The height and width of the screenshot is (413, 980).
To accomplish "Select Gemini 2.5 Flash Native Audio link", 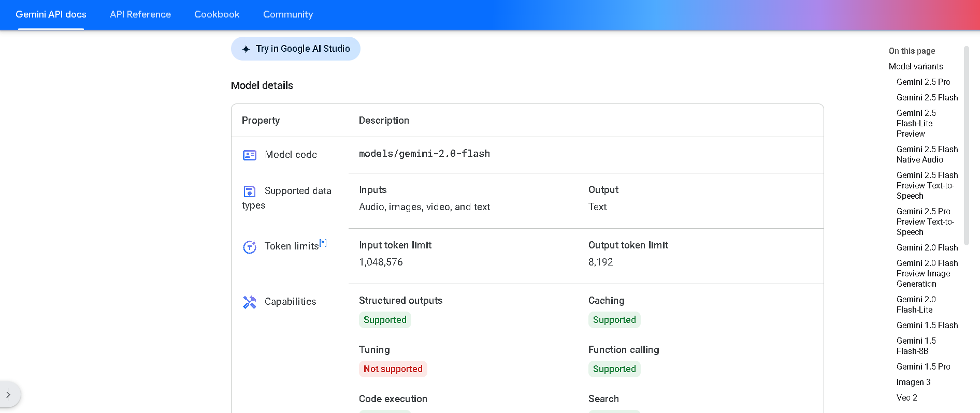I will tap(927, 154).
